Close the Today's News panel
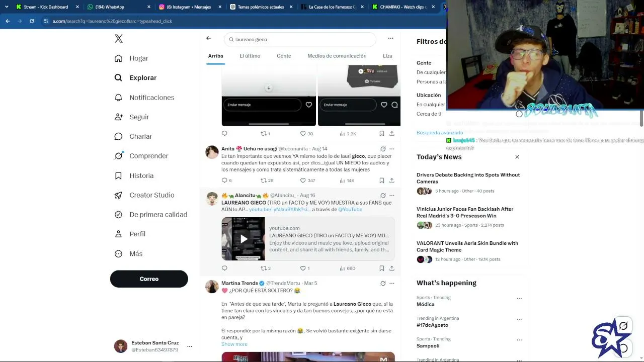The width and height of the screenshot is (644, 362). [x=517, y=157]
